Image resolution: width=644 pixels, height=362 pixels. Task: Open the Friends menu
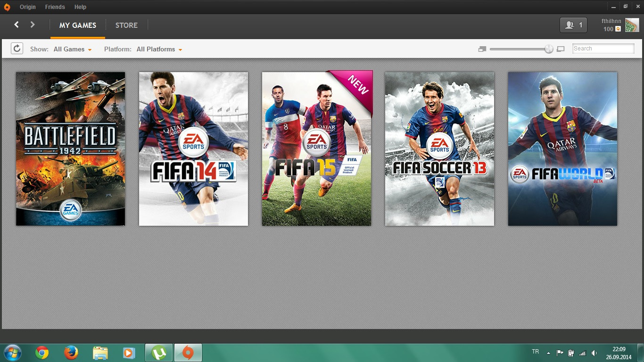pyautogui.click(x=55, y=7)
